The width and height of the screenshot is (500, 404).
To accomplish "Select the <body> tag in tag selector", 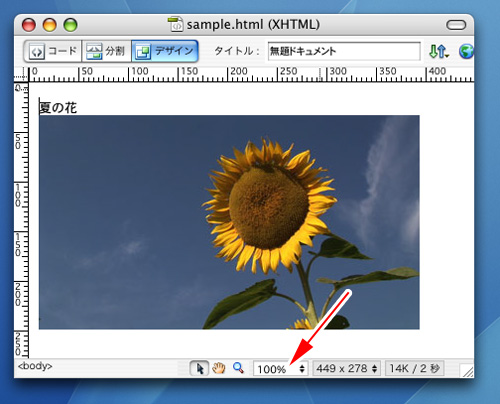I will [35, 366].
